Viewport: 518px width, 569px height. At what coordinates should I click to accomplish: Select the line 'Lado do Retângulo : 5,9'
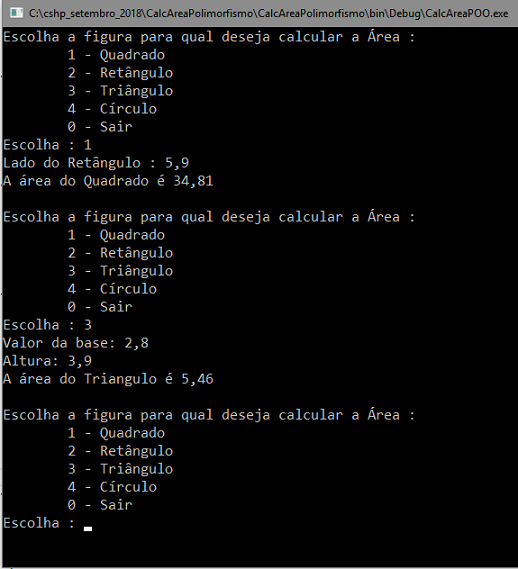coord(96,163)
